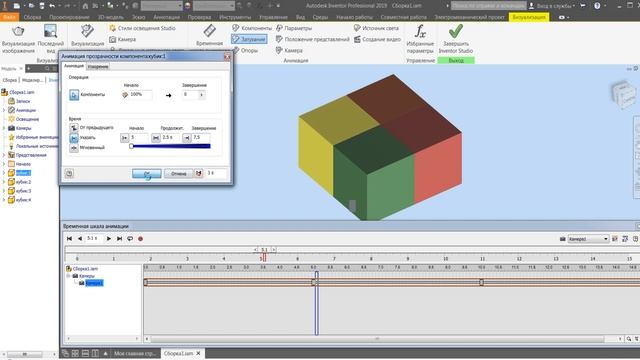Click the start time marker button in dialog
Screen dimensions: 640x360
click(124, 138)
